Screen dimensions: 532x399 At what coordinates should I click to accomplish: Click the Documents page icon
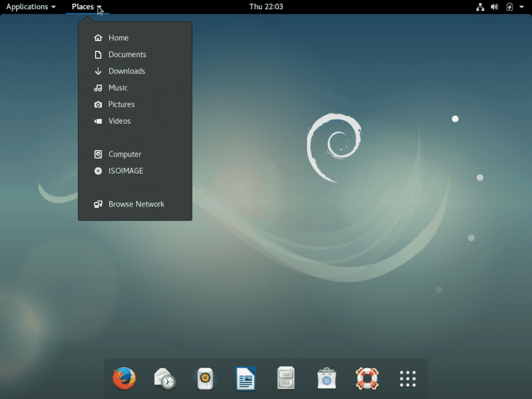pyautogui.click(x=98, y=55)
